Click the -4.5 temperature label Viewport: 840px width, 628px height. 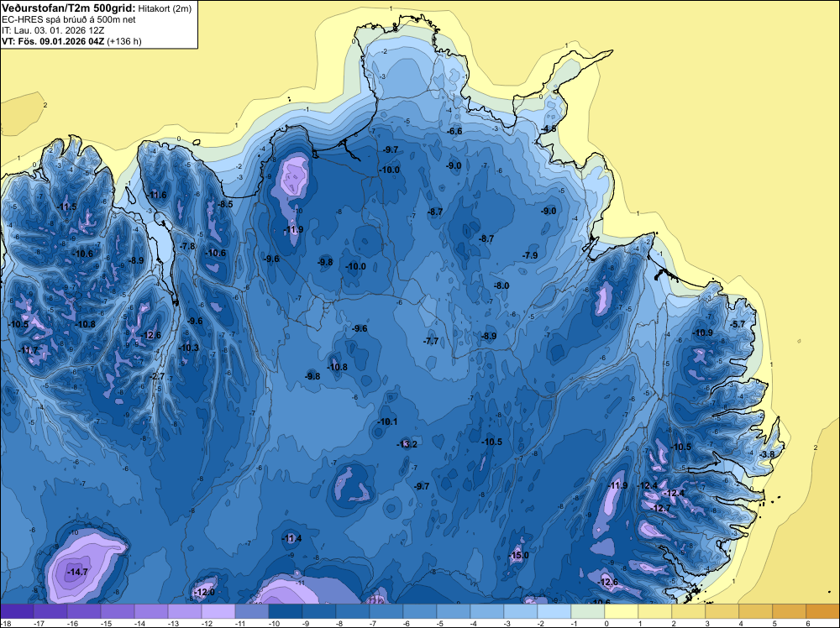click(549, 128)
